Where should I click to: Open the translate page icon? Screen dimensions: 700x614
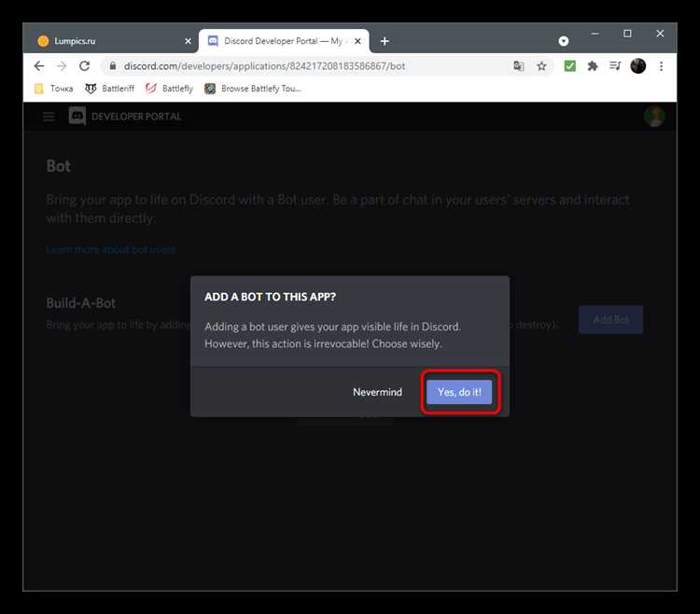click(x=518, y=66)
